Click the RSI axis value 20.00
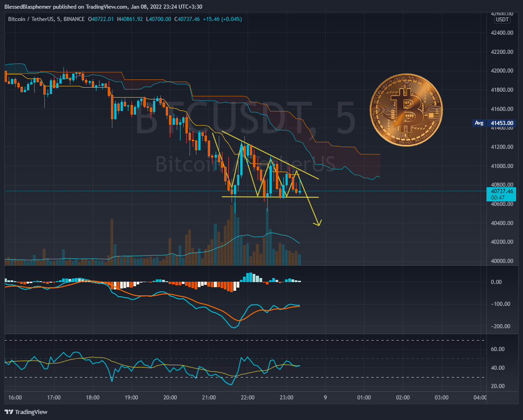523x420 pixels. point(498,386)
